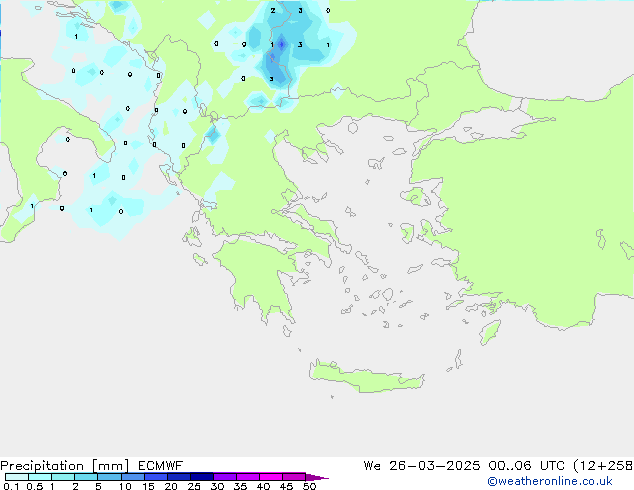Pick the 15–20 mm legend swatch
Screen dimensions: 634x490
pos(156,477)
